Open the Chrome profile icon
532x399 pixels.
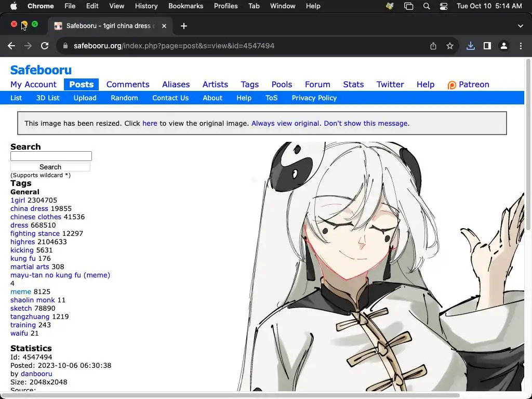(x=504, y=46)
